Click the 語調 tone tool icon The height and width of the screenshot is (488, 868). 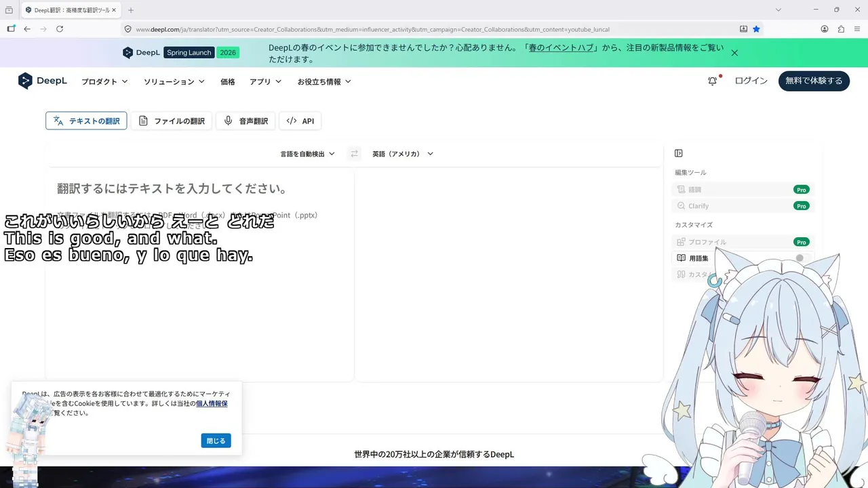point(682,190)
